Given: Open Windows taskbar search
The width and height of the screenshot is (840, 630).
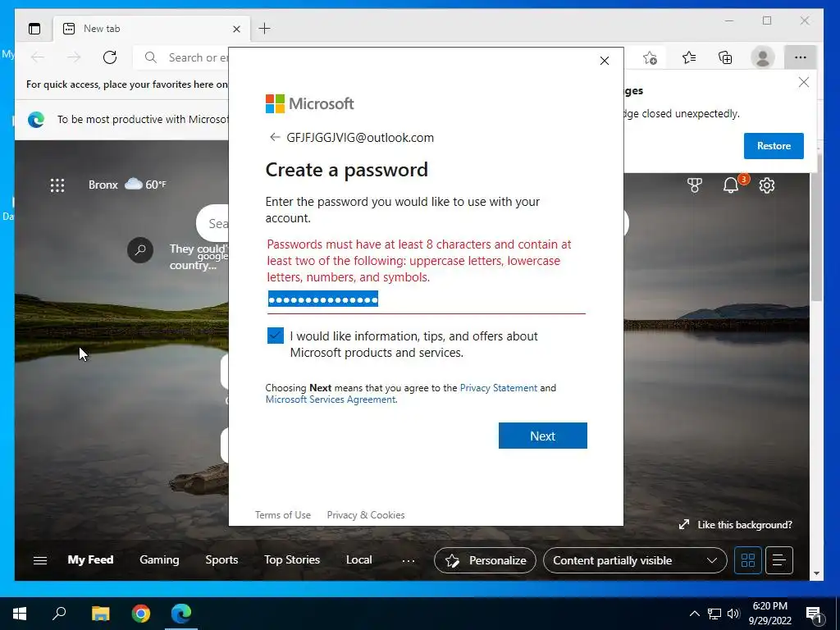Looking at the screenshot, I should click(59, 614).
